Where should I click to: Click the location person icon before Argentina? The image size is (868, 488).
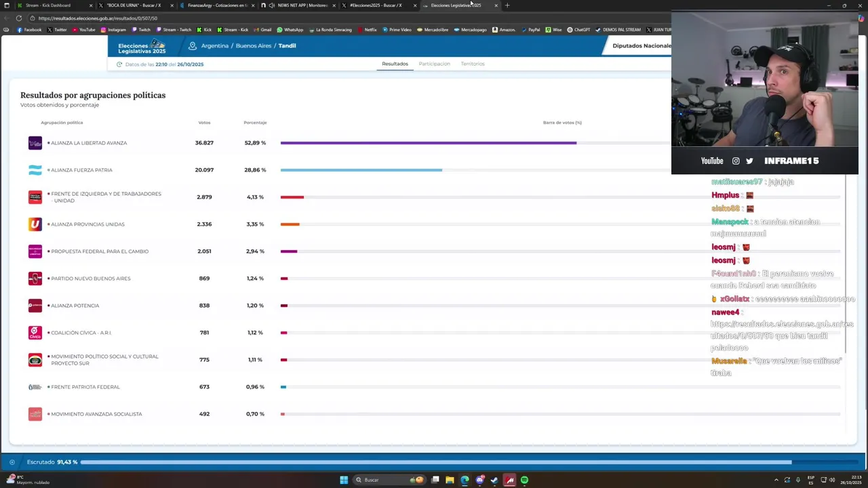click(193, 45)
